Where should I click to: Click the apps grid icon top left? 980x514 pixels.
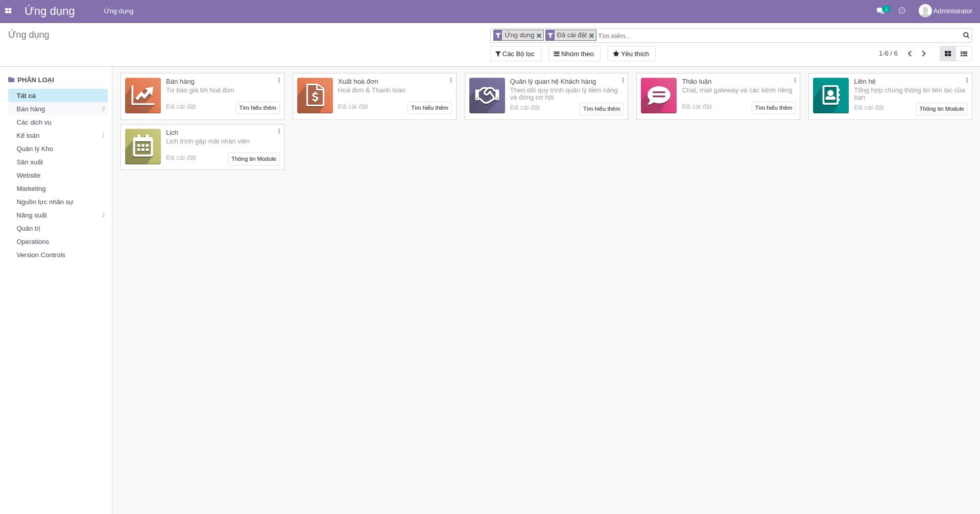pyautogui.click(x=8, y=10)
